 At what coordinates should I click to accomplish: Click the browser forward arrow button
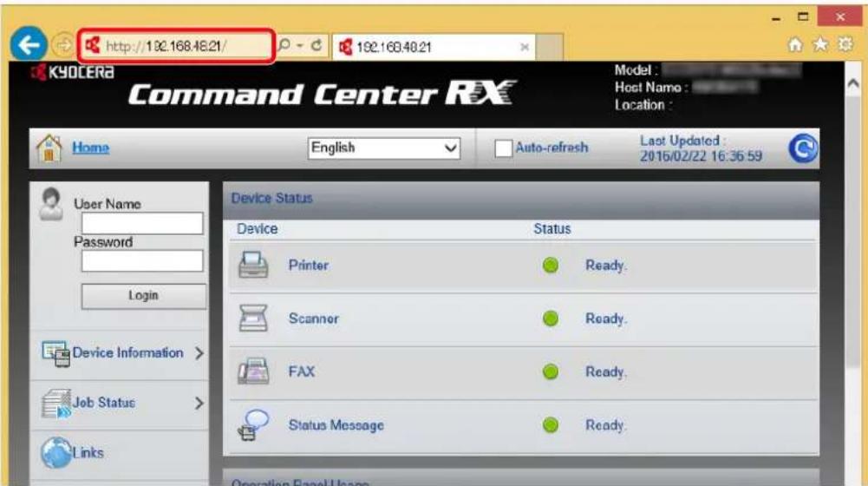coord(63,45)
